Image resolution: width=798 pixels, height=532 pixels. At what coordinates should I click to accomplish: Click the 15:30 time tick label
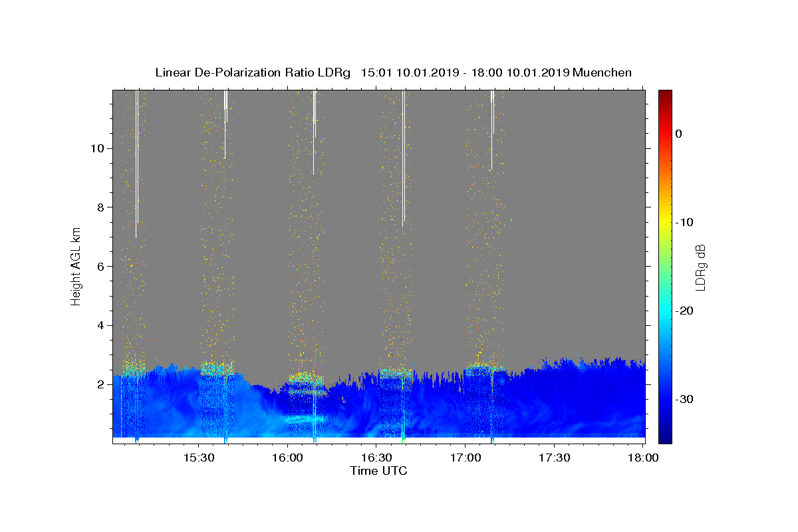[x=199, y=458]
